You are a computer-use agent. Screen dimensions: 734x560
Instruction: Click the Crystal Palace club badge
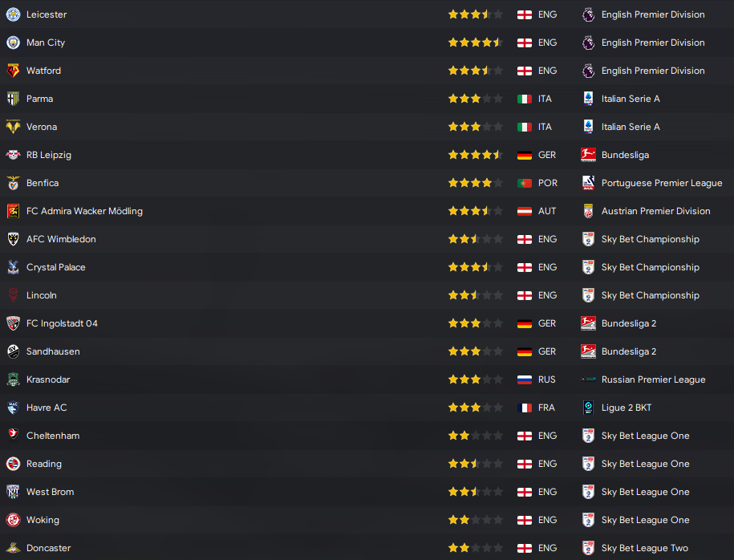13,267
